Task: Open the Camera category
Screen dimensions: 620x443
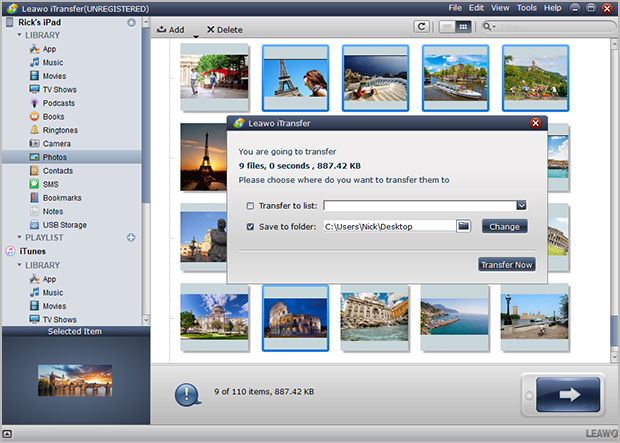Action: click(50, 144)
